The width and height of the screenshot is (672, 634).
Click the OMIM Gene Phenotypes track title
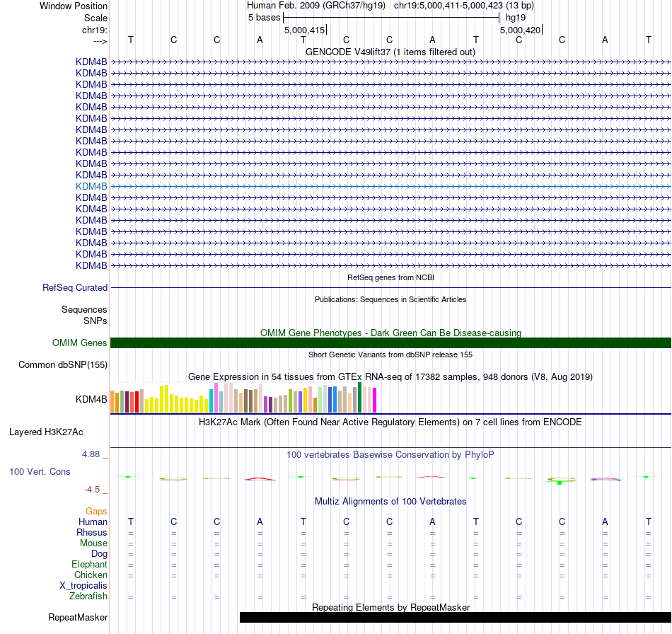coord(391,333)
